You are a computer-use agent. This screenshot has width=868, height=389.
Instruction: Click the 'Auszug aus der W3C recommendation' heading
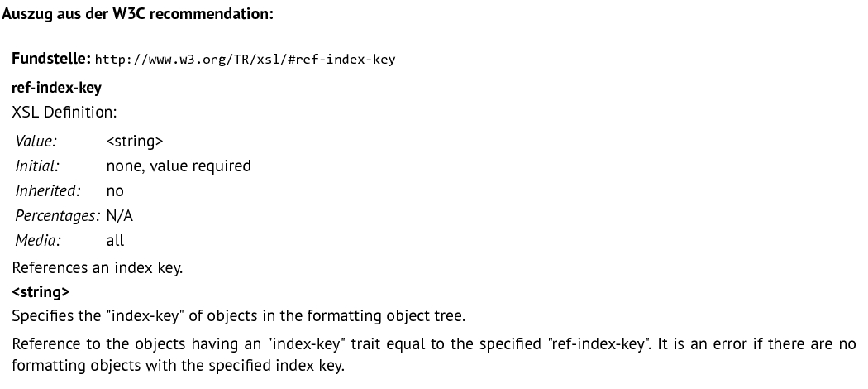pos(138,14)
